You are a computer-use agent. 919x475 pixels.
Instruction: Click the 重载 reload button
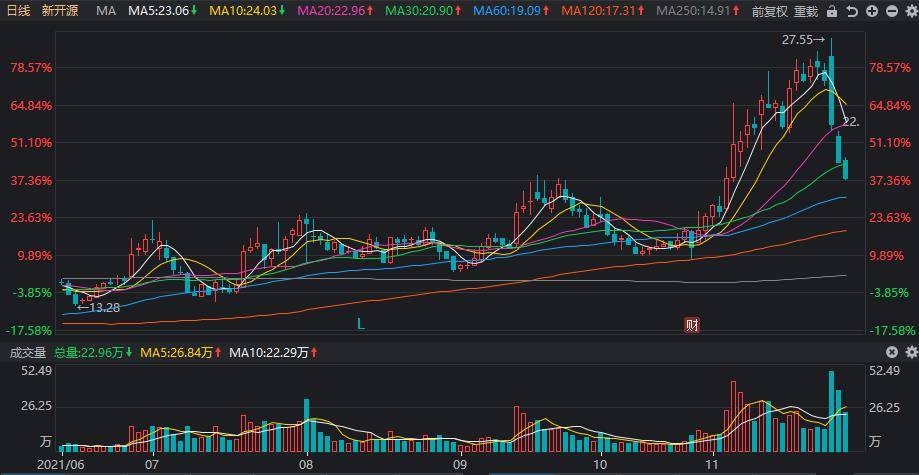(807, 11)
